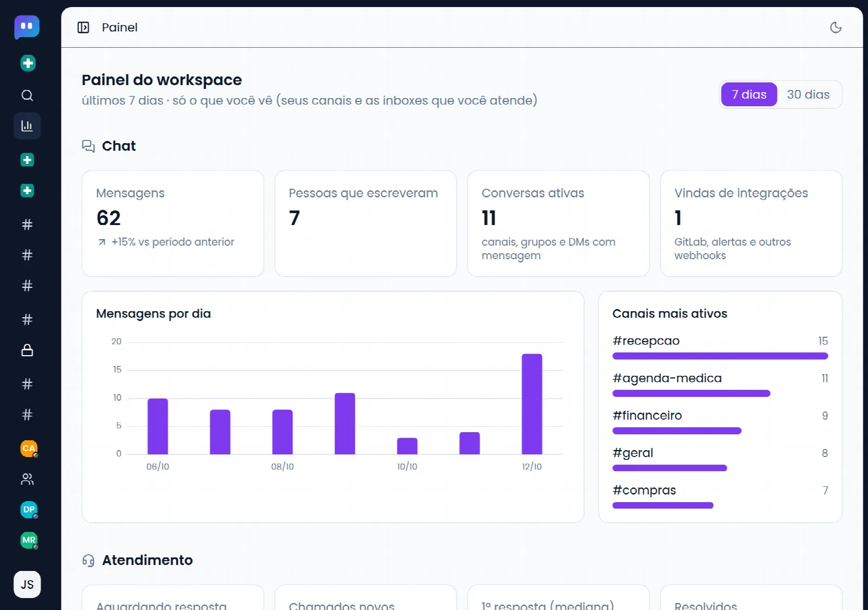Click the chart bar above 06/10

pyautogui.click(x=158, y=426)
